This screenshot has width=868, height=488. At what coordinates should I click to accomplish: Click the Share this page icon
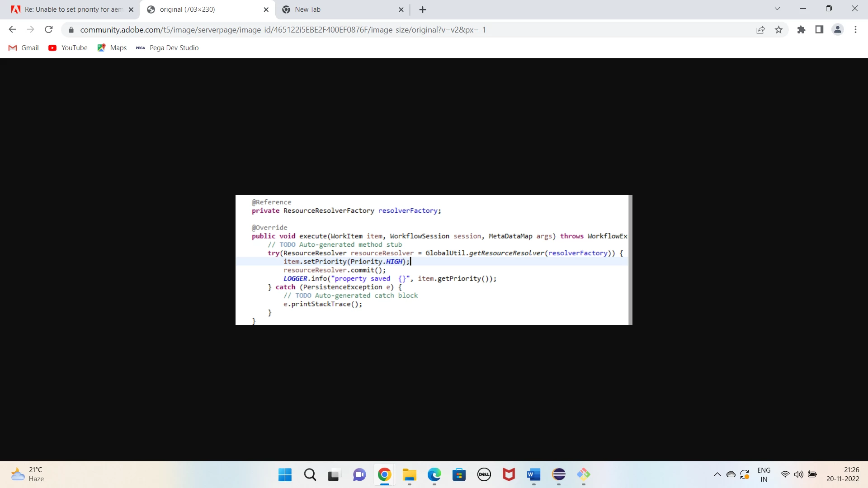coord(760,30)
